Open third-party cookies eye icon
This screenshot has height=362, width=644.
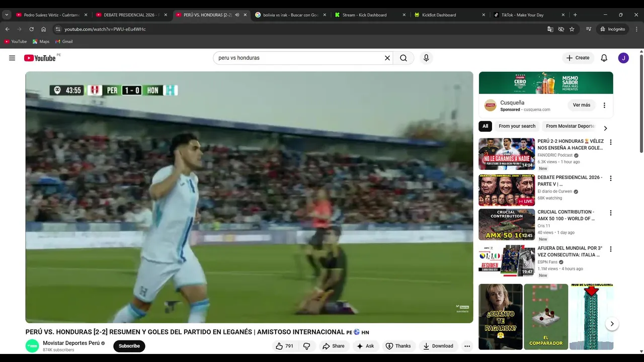561,29
